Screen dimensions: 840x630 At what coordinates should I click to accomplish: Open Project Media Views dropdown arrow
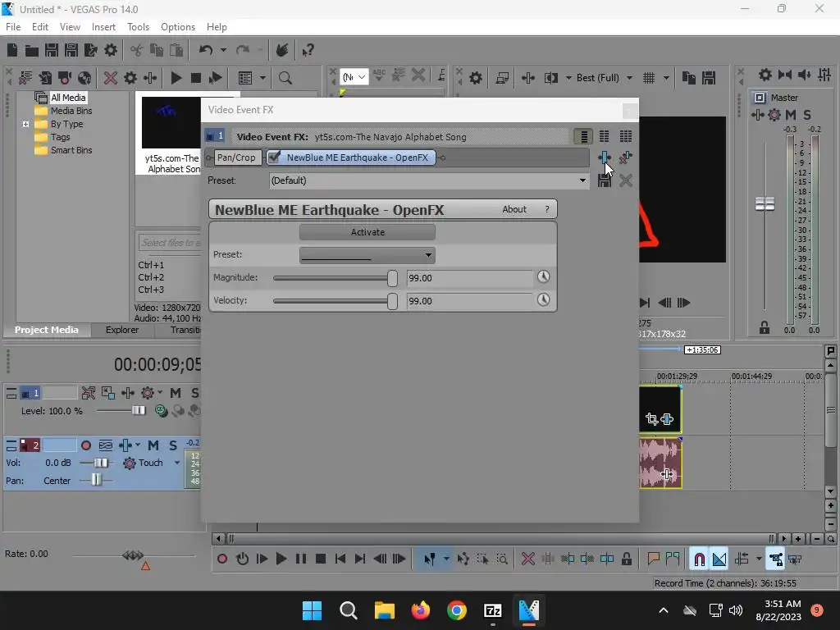[262, 78]
